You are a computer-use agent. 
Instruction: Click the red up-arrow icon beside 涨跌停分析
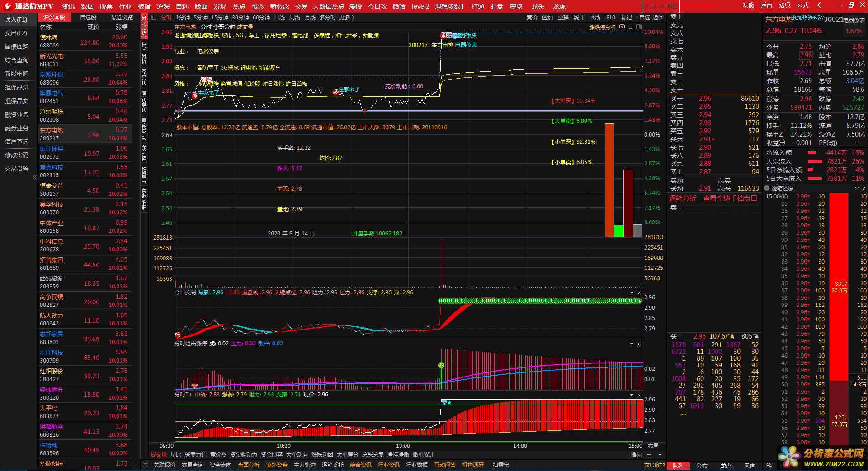tap(622, 27)
